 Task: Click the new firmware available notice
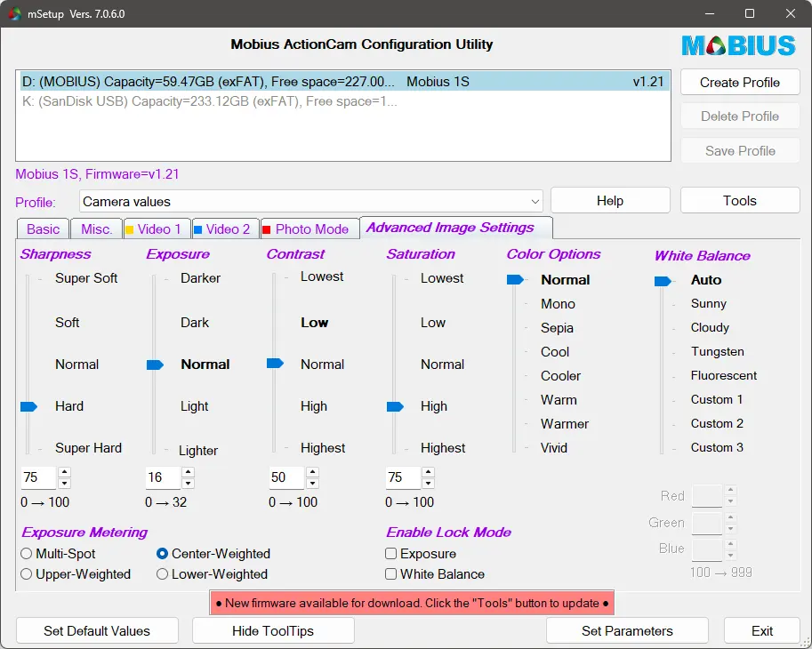pyautogui.click(x=412, y=603)
